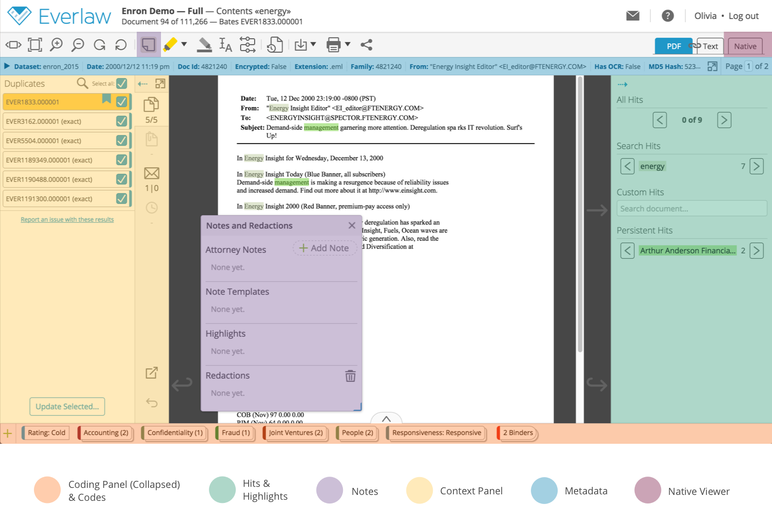Viewport: 772px width, 532px height.
Task: Click the Search document... custom hits field
Action: pos(692,209)
